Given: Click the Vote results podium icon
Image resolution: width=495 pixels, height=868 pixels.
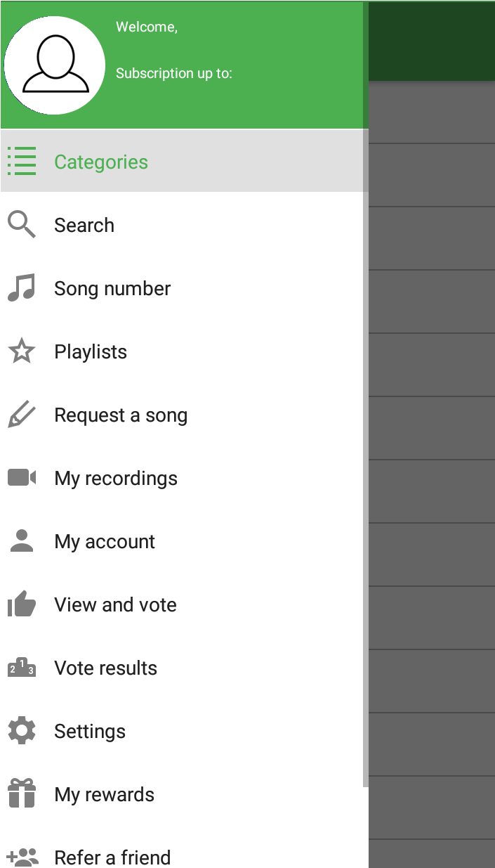Looking at the screenshot, I should (22, 668).
